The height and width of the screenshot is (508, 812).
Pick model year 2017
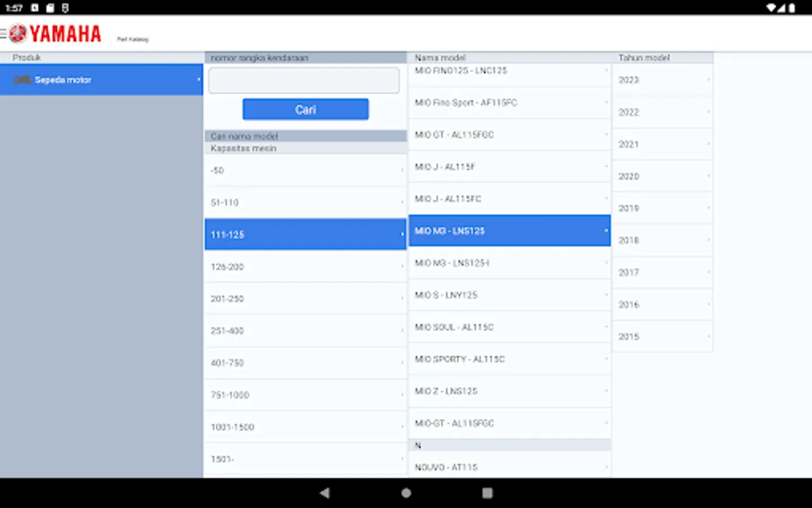663,273
